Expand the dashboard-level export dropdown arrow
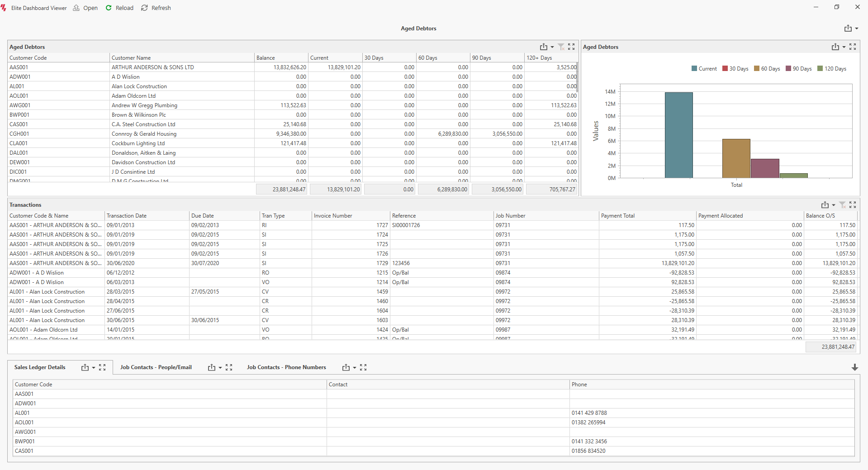 (x=857, y=28)
